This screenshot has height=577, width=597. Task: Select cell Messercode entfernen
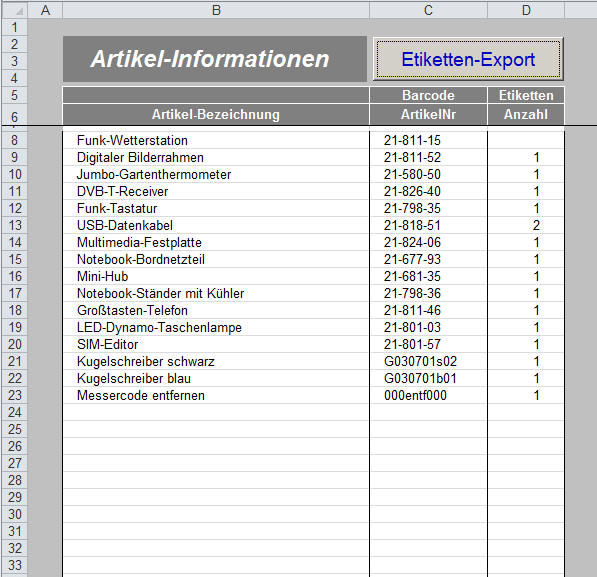click(x=216, y=395)
